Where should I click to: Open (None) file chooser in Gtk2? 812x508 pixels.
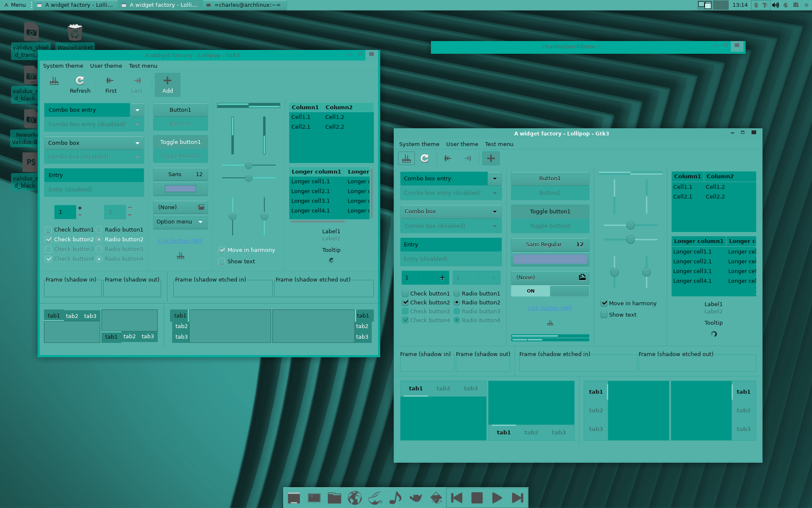click(180, 207)
